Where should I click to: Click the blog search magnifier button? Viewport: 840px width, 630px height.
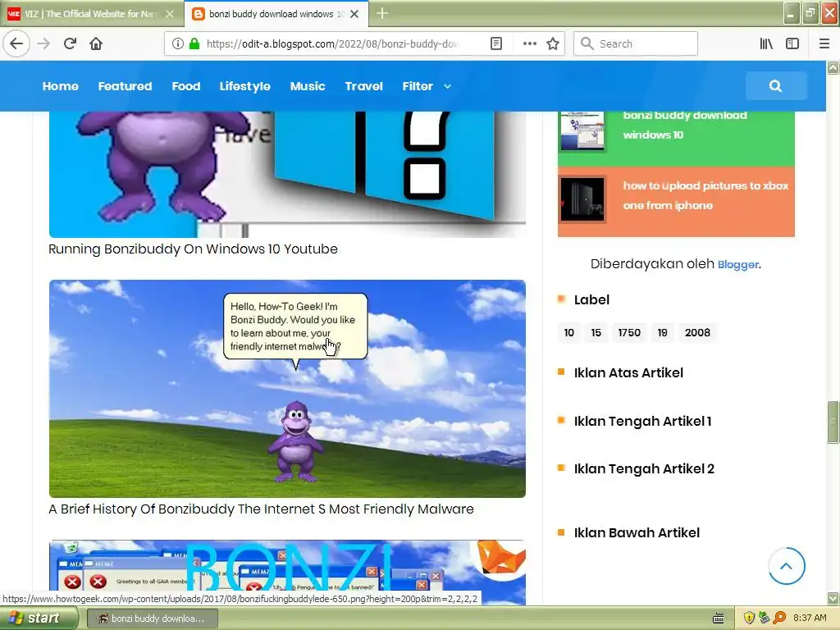click(776, 85)
